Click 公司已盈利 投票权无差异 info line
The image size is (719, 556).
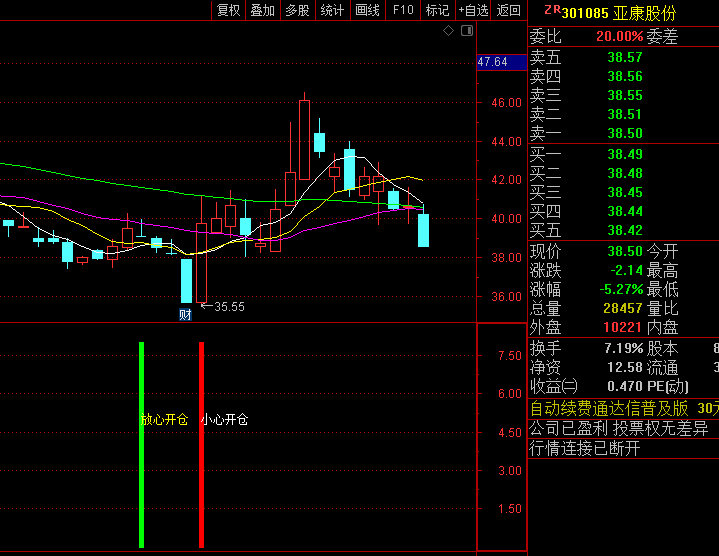tap(619, 429)
